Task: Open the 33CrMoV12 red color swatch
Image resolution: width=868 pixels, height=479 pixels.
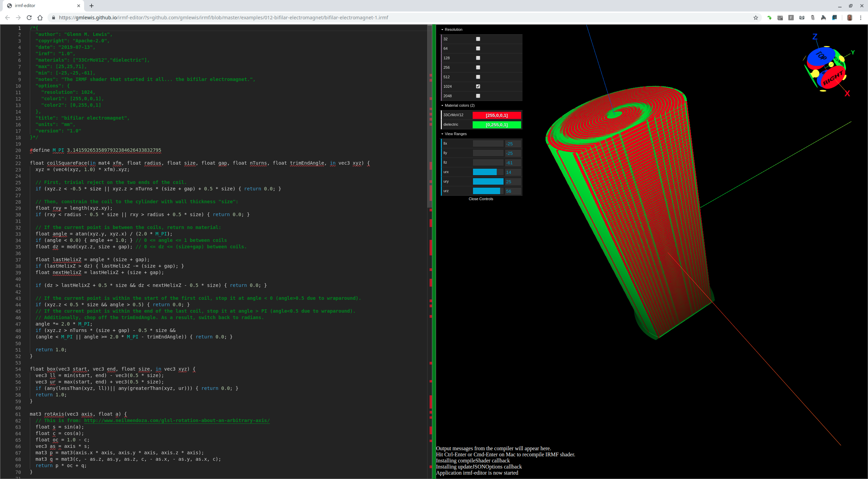Action: pyautogui.click(x=497, y=115)
